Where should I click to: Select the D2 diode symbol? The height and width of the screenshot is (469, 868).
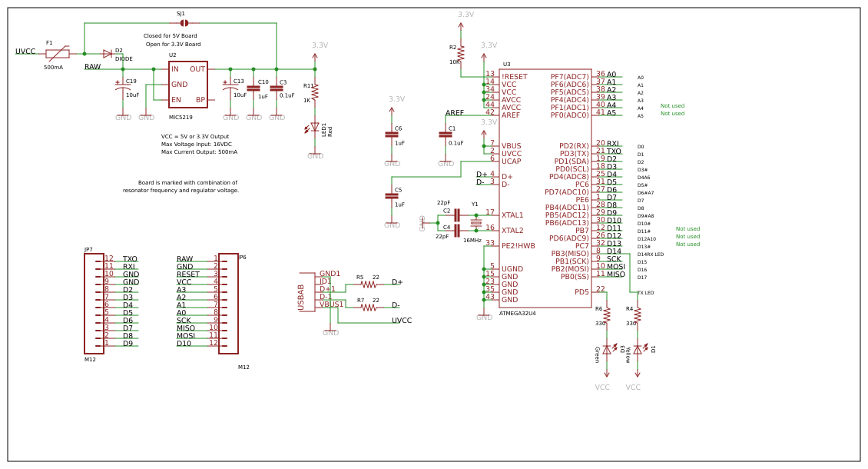(108, 54)
